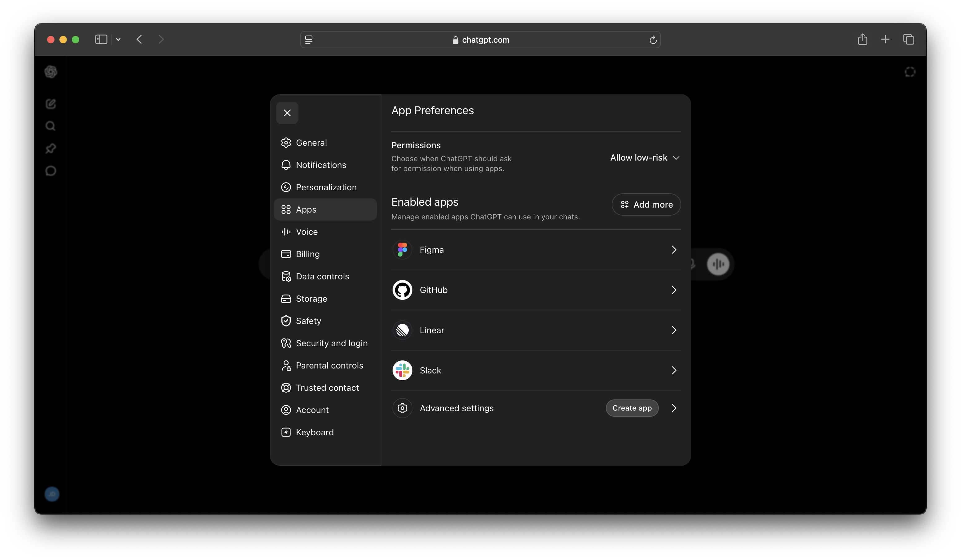Open a new tab with plus icon
This screenshot has height=560, width=961.
tap(885, 39)
